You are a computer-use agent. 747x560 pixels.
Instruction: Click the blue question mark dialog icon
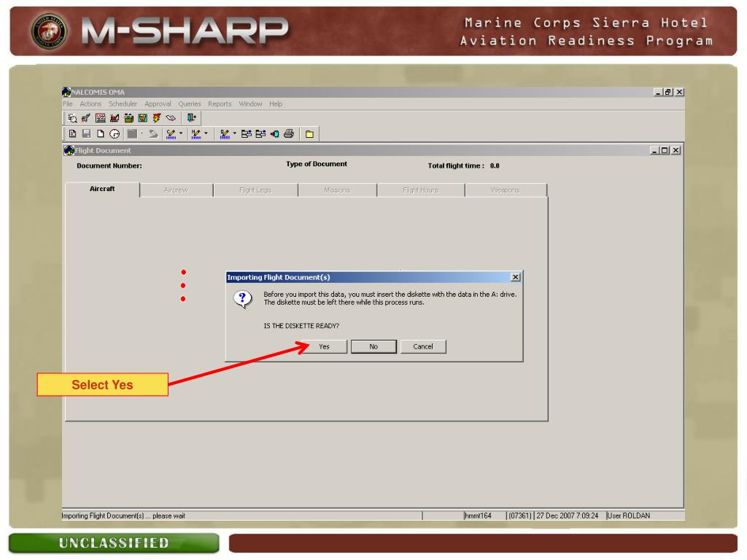[242, 300]
